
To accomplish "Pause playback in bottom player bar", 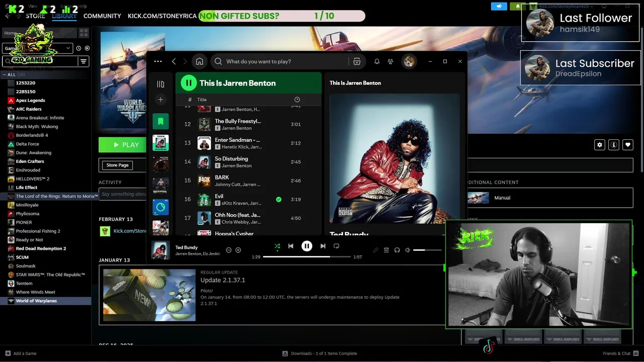I will pos(306,246).
